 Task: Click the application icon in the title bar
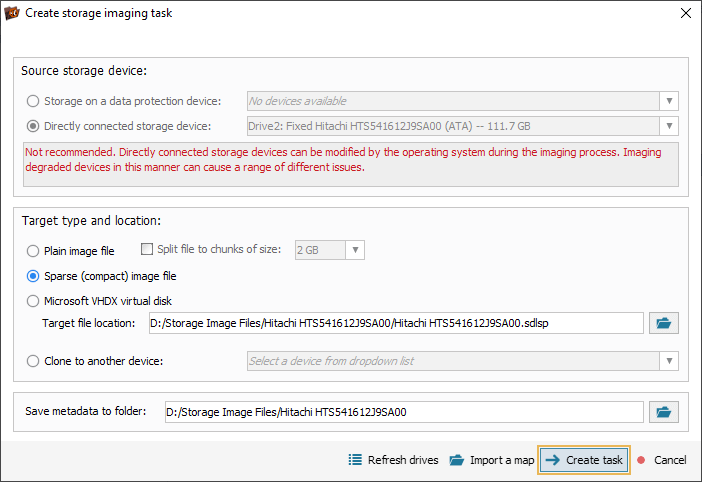pos(12,13)
